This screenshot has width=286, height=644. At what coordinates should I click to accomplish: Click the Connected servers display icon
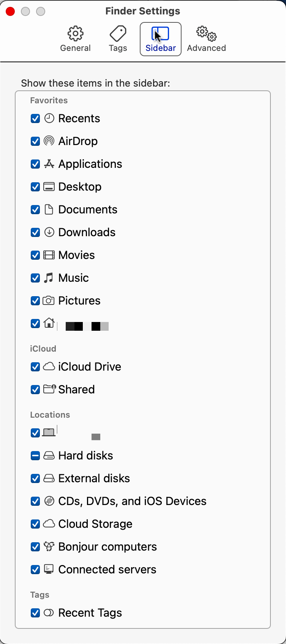pyautogui.click(x=49, y=569)
